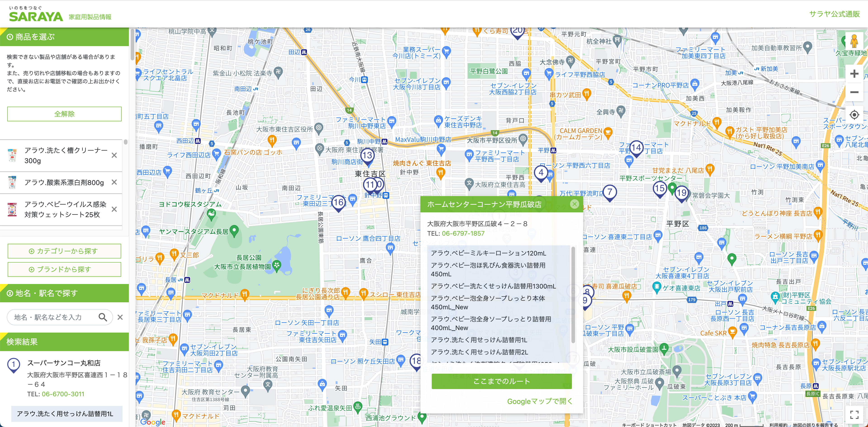Image resolution: width=868 pixels, height=427 pixels.
Task: Expand カテゴリーから探す section
Action: [64, 251]
